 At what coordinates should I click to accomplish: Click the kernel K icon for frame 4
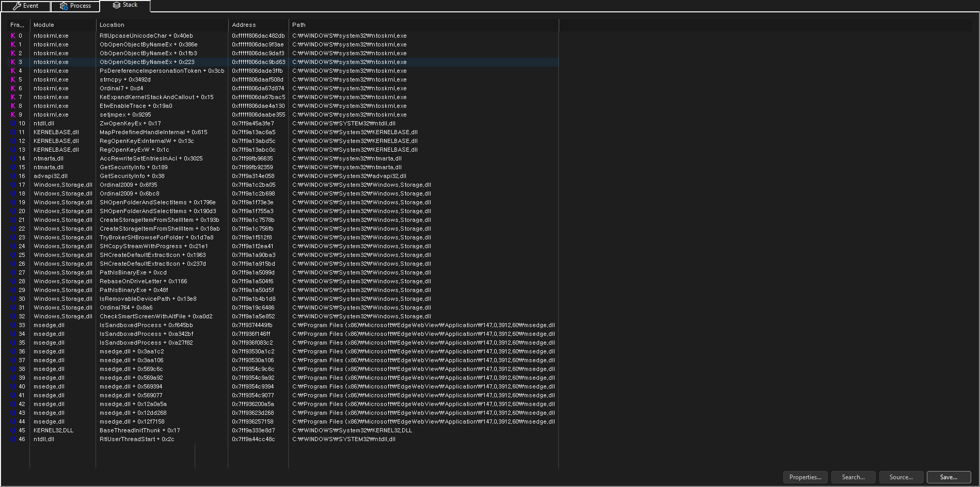(x=13, y=71)
